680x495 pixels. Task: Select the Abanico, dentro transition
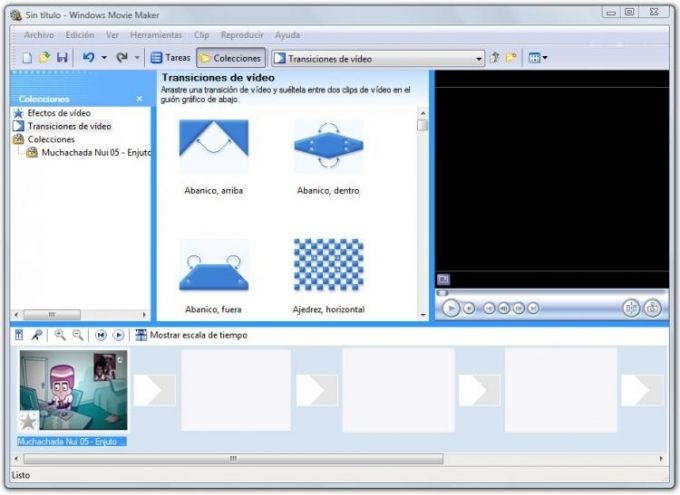pos(328,157)
